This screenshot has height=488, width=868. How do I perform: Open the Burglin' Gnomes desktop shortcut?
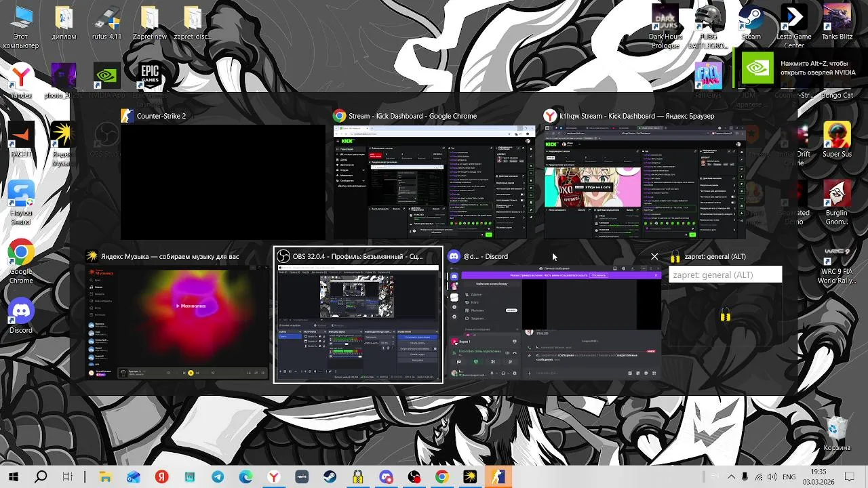[837, 203]
